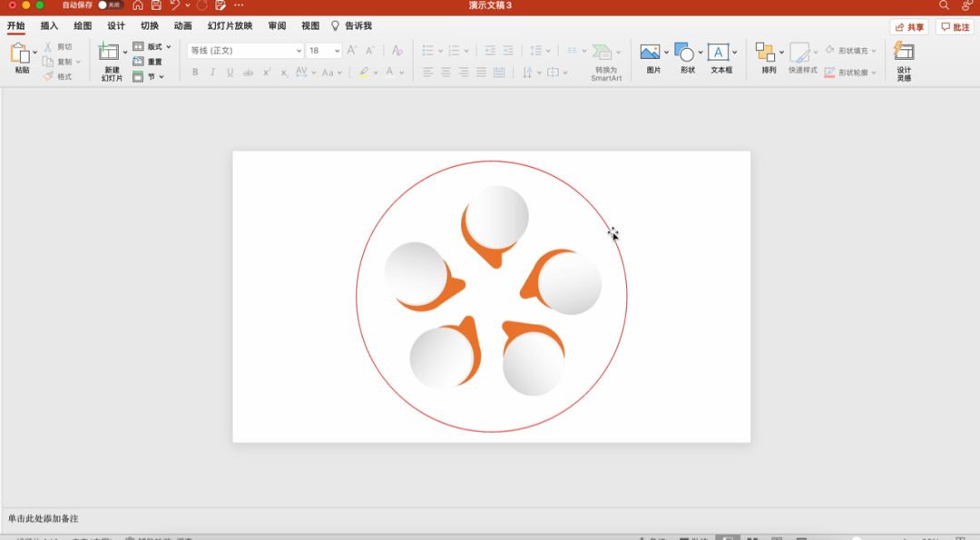Click the 文本框 text box icon
Screen dimensions: 980x540
tap(718, 53)
